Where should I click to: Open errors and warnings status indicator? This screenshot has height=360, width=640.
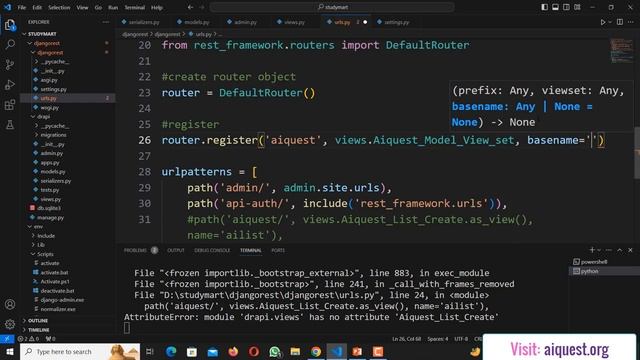tap(28, 339)
